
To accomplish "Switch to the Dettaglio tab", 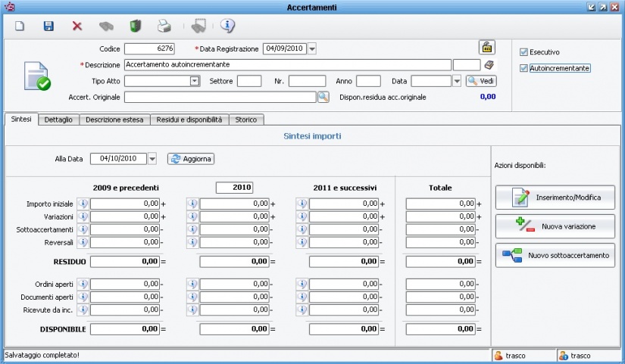I will (58, 120).
